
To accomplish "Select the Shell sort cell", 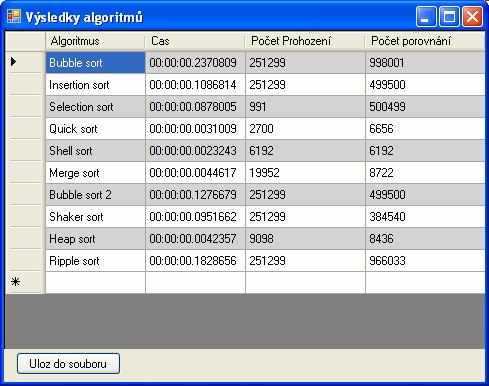I will pyautogui.click(x=95, y=151).
